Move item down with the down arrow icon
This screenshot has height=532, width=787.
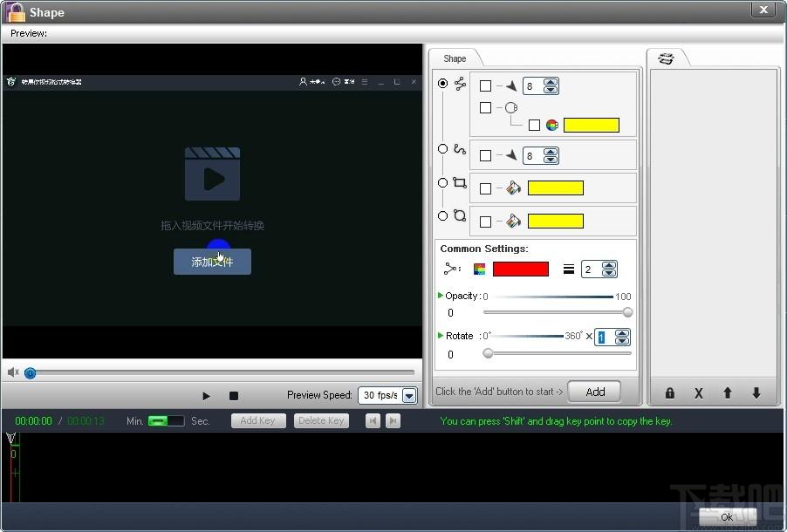(756, 393)
